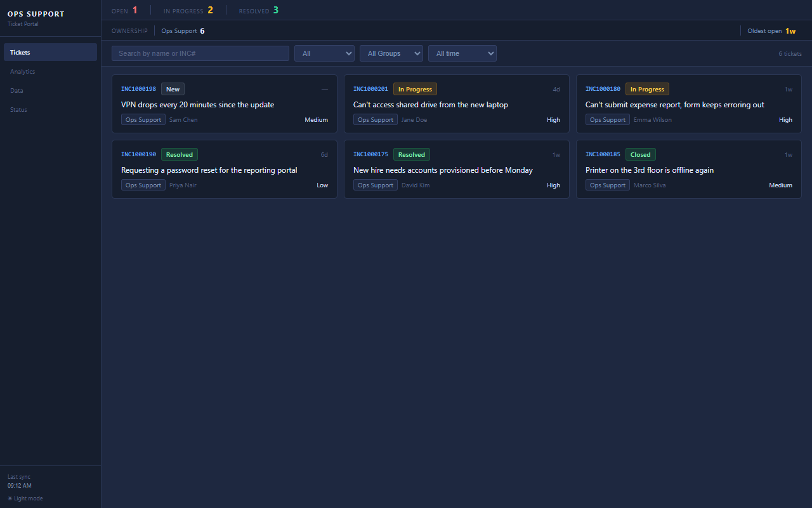Click High priority on INC1000175 card
The image size is (812, 508).
(554, 185)
